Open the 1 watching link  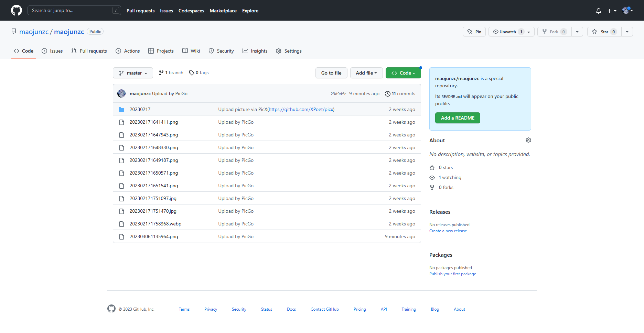click(446, 177)
